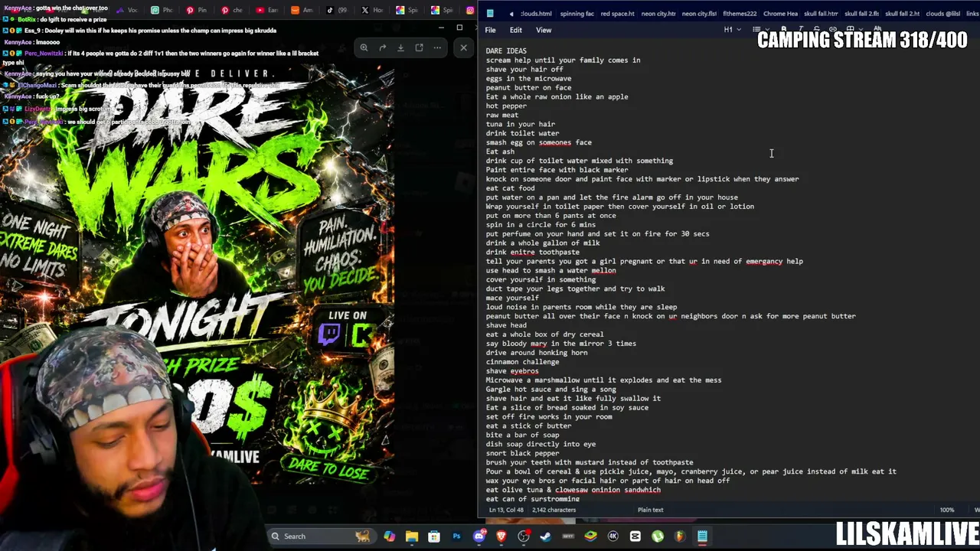The height and width of the screenshot is (551, 980).
Task: Click the 'DARE IDEAS' heading line
Action: click(506, 51)
